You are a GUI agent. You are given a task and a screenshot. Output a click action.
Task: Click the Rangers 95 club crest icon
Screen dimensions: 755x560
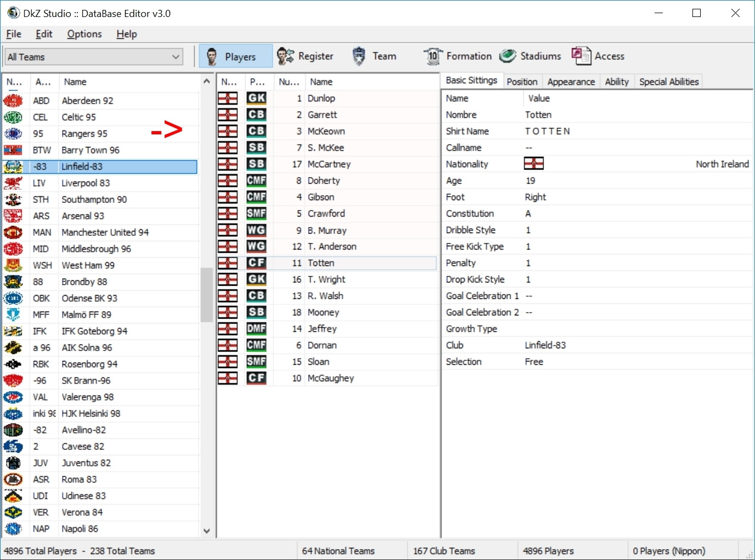click(13, 134)
